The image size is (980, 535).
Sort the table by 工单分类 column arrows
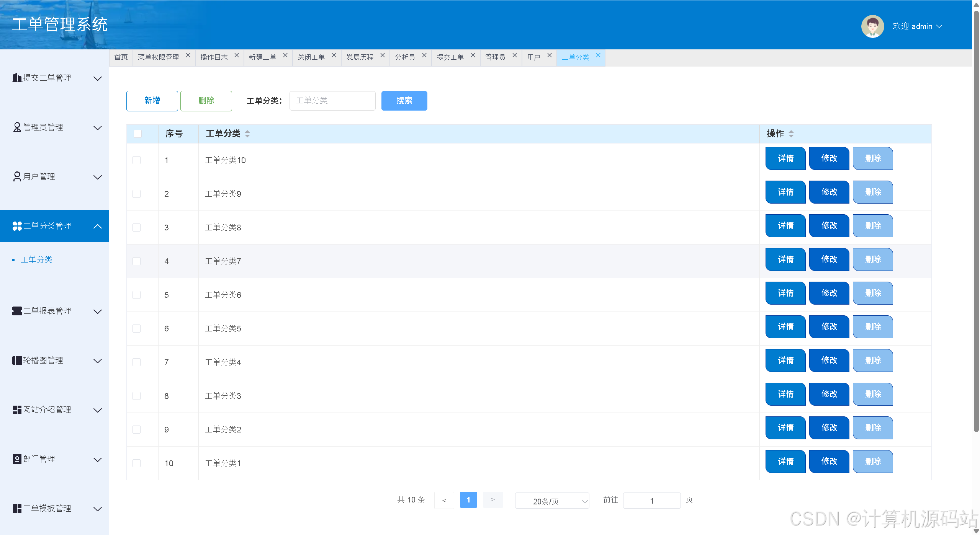click(247, 134)
